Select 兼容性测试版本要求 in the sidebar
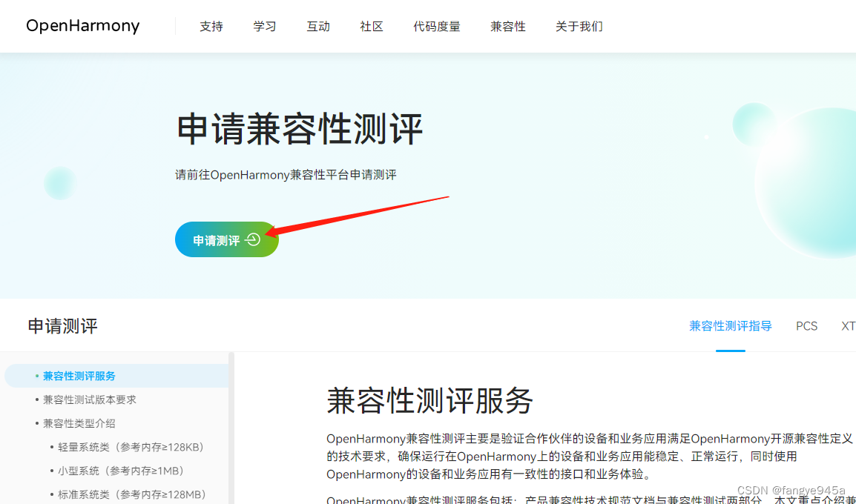Viewport: 856px width, 504px height. click(90, 399)
